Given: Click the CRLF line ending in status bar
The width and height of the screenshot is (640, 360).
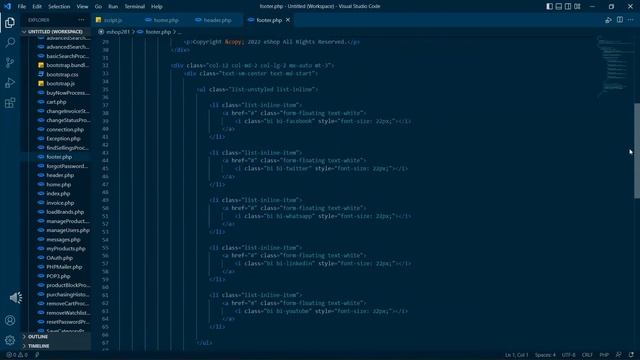Looking at the screenshot, I should pyautogui.click(x=587, y=355).
